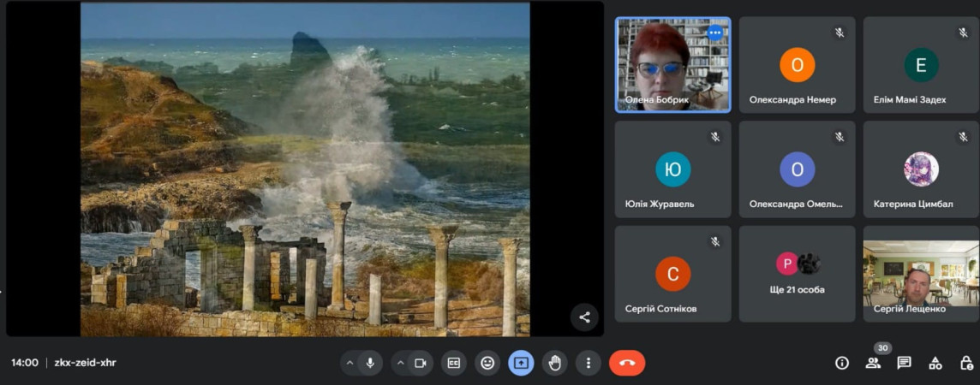Expand video settings arrow beside camera
This screenshot has width=980, height=385.
(x=400, y=363)
